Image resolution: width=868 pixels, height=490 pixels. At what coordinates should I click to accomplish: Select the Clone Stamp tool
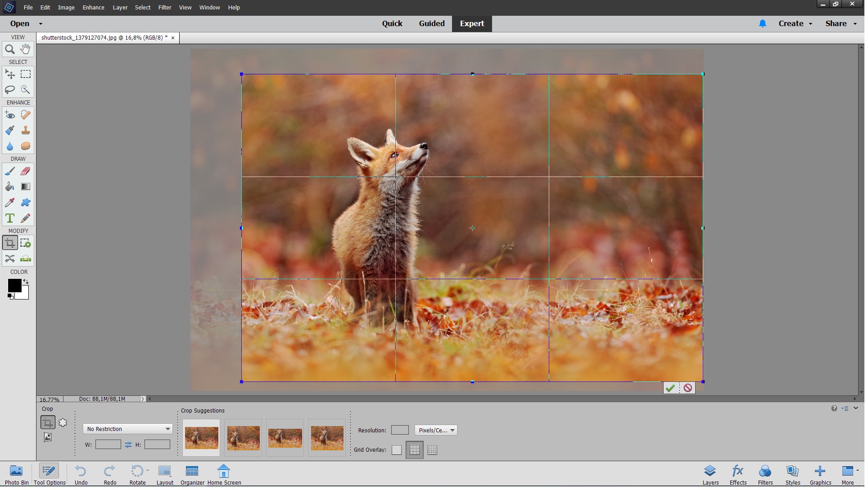coord(25,130)
